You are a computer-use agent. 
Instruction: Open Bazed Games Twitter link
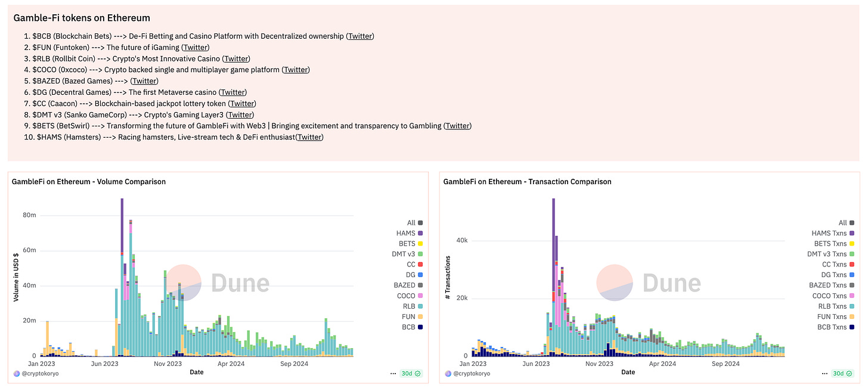click(x=144, y=81)
